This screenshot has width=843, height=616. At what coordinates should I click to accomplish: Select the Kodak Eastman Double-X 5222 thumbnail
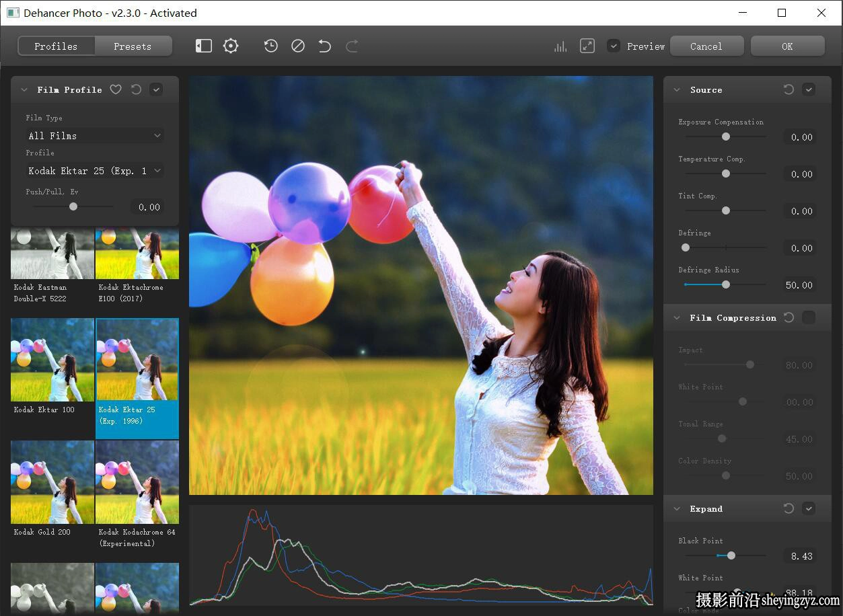[52, 254]
